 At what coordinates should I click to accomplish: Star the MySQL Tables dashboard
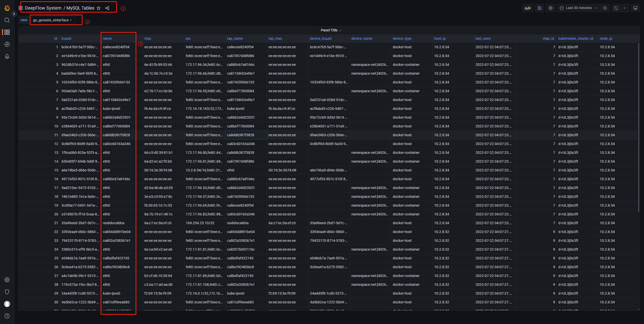(x=99, y=8)
